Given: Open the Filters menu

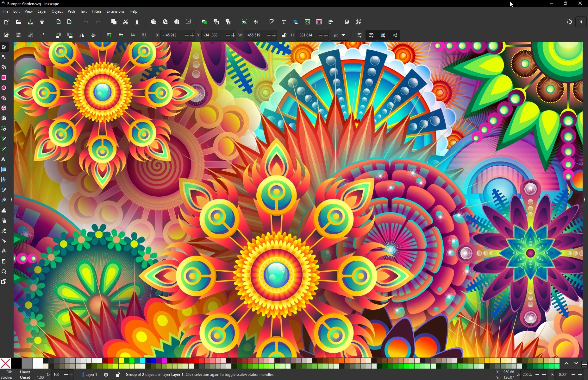Looking at the screenshot, I should click(x=97, y=11).
